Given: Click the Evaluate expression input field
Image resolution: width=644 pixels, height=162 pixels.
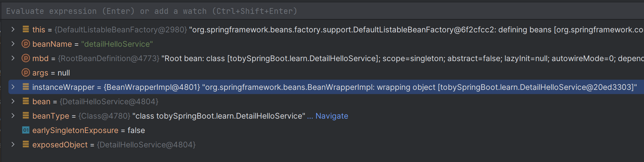Looking at the screenshot, I should point(322,11).
